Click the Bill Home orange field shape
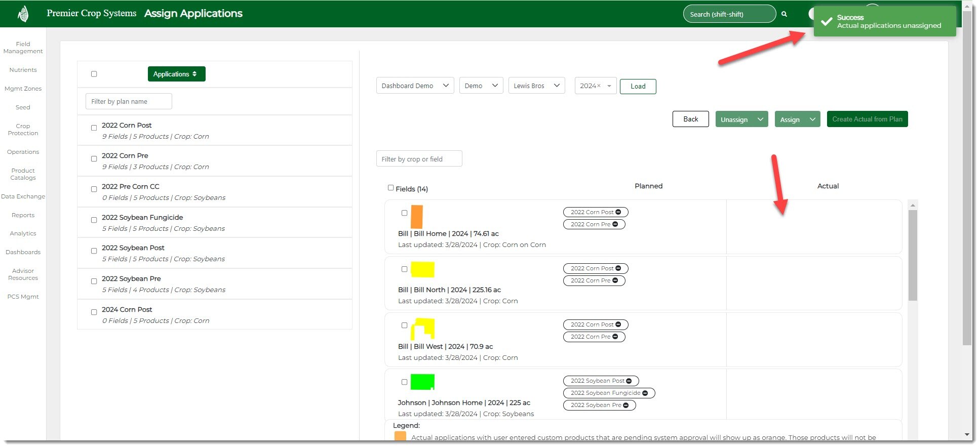980x448 pixels. pyautogui.click(x=417, y=217)
